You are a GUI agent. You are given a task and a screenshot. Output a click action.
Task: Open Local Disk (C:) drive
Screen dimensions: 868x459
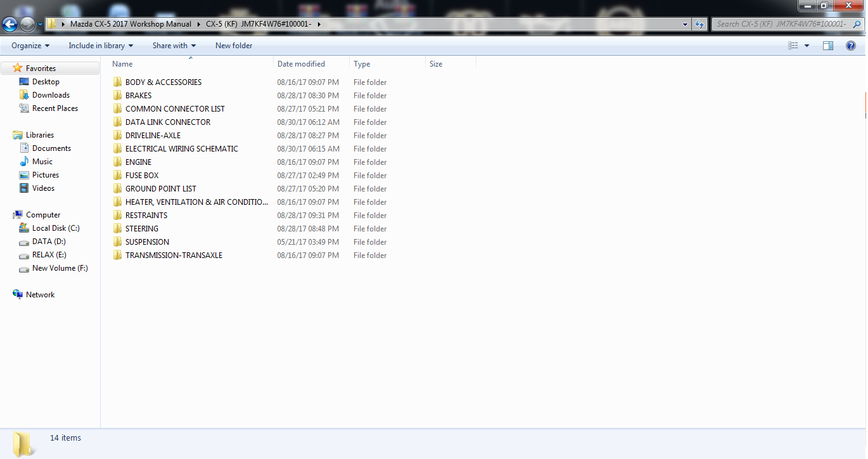tap(56, 228)
